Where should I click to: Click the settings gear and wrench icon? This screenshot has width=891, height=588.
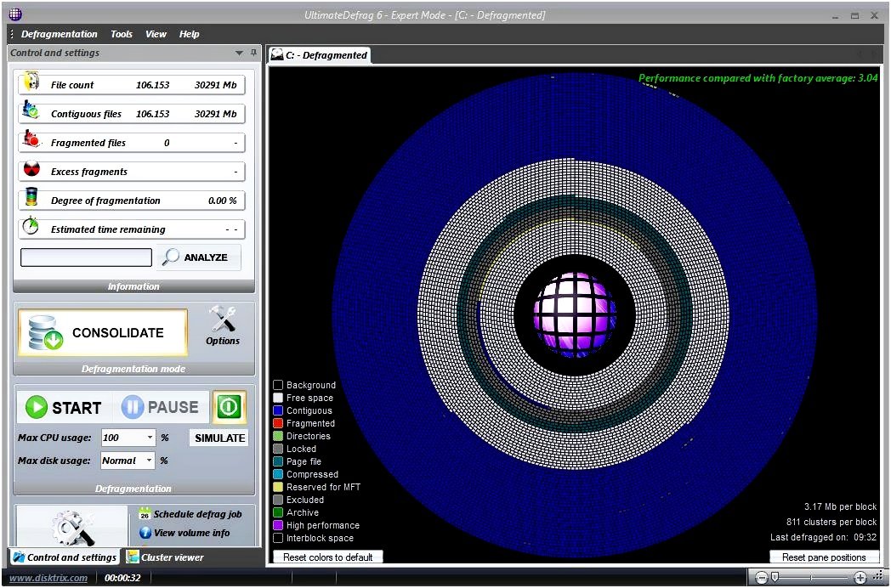click(x=72, y=527)
